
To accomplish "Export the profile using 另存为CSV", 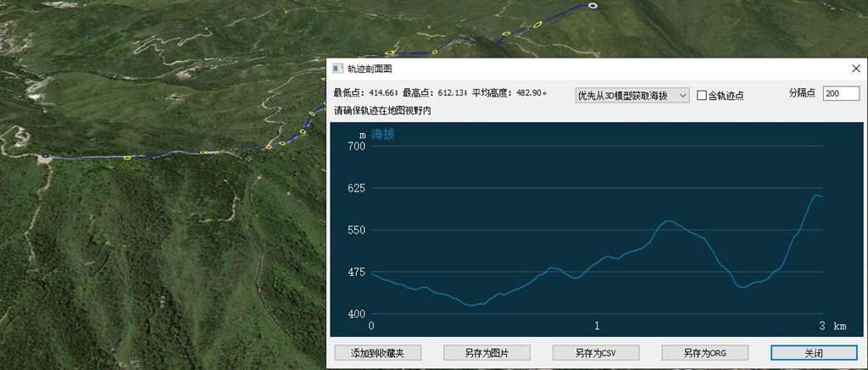I will [x=595, y=353].
